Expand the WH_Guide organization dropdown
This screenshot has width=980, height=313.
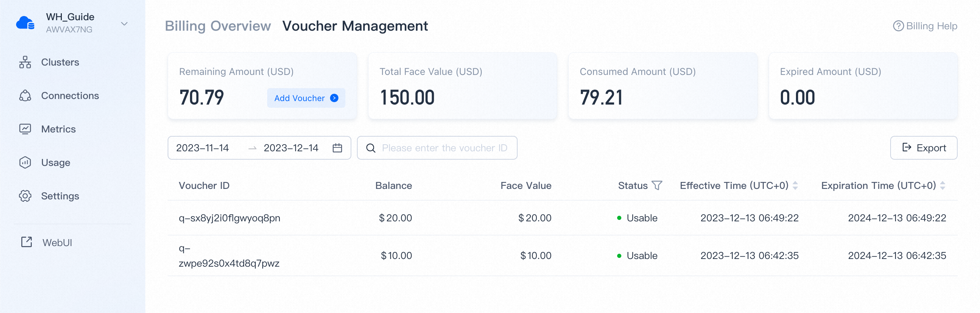pos(124,24)
